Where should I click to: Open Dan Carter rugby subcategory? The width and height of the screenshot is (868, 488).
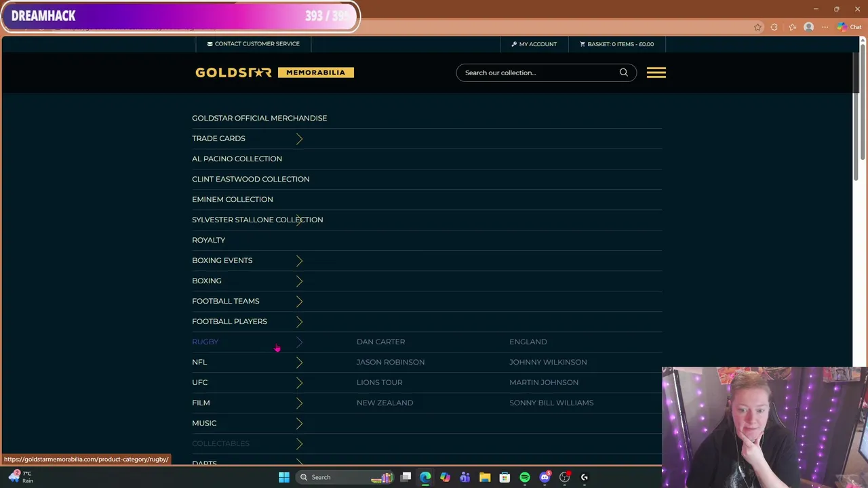[380, 342]
